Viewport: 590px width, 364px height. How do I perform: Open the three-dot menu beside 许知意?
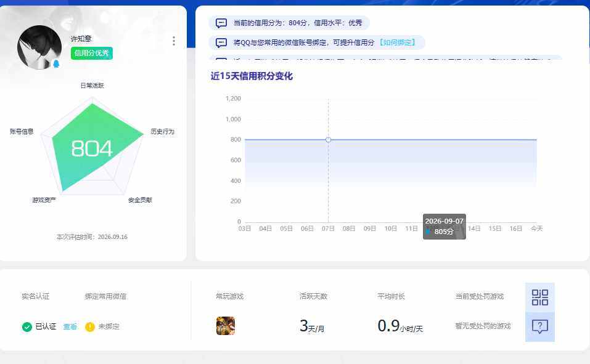tap(173, 41)
